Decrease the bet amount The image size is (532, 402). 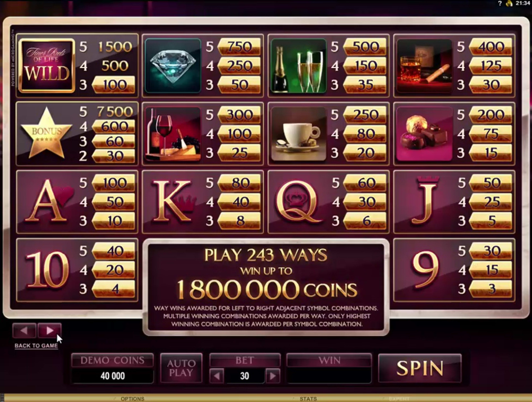[x=217, y=376]
